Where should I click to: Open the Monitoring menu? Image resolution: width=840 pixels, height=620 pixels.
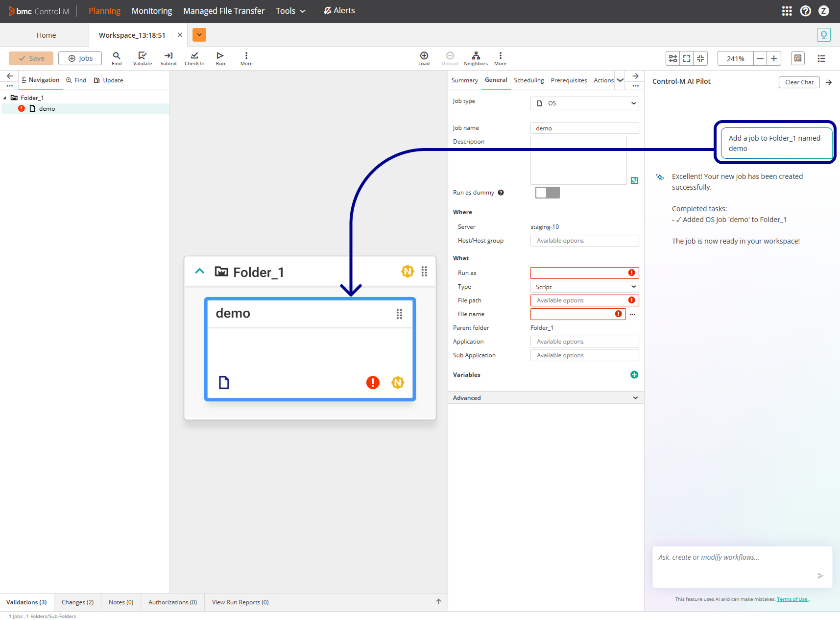point(152,11)
